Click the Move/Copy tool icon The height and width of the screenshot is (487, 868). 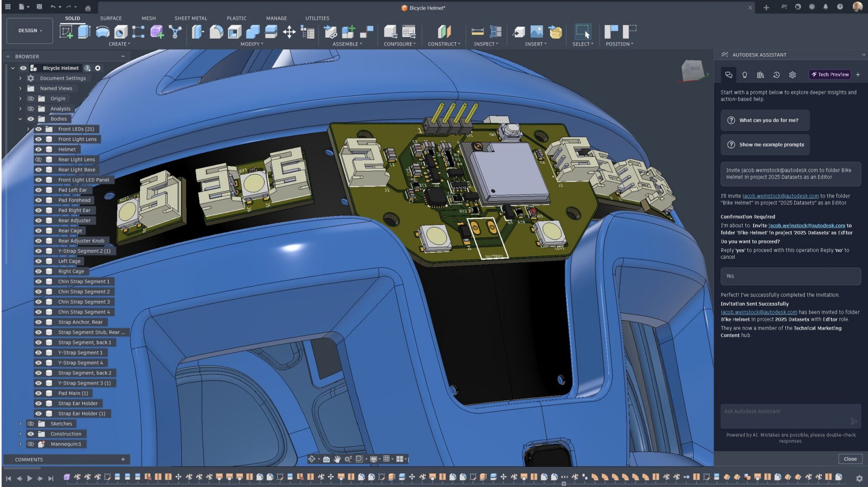(x=289, y=32)
